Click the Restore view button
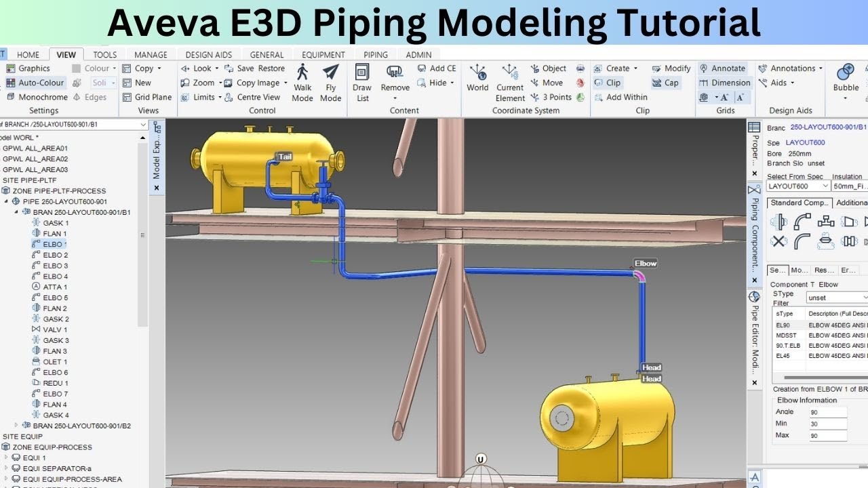The image size is (868, 488). pos(271,68)
